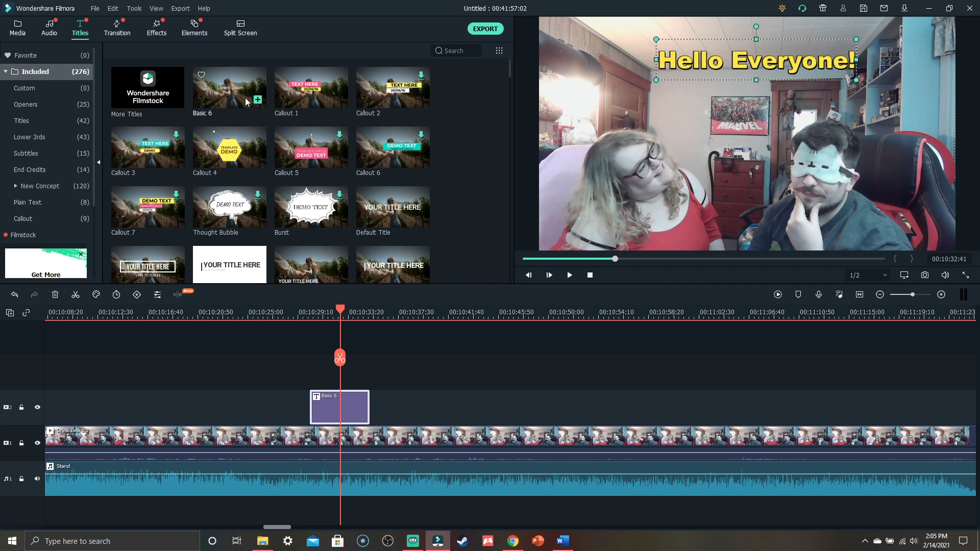Click the green EXPORT button
Viewport: 980px width, 551px height.
point(485,29)
